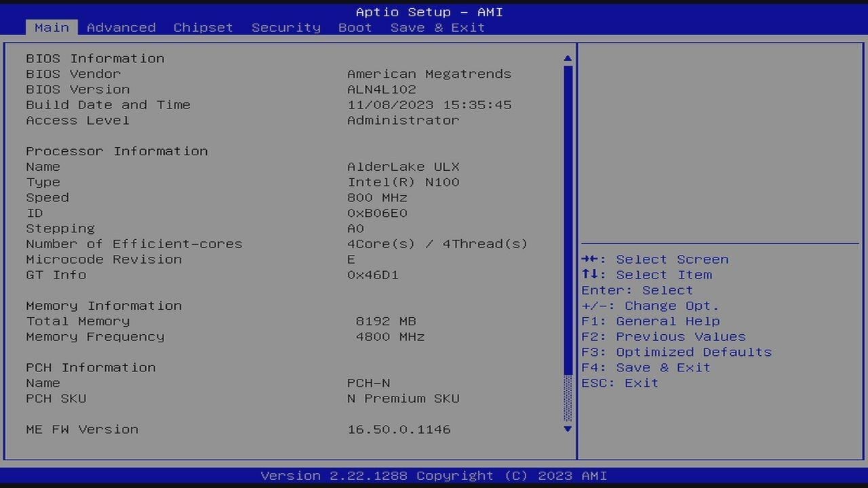Image resolution: width=868 pixels, height=488 pixels.
Task: Switch to the Advanced tab
Action: coord(121,28)
